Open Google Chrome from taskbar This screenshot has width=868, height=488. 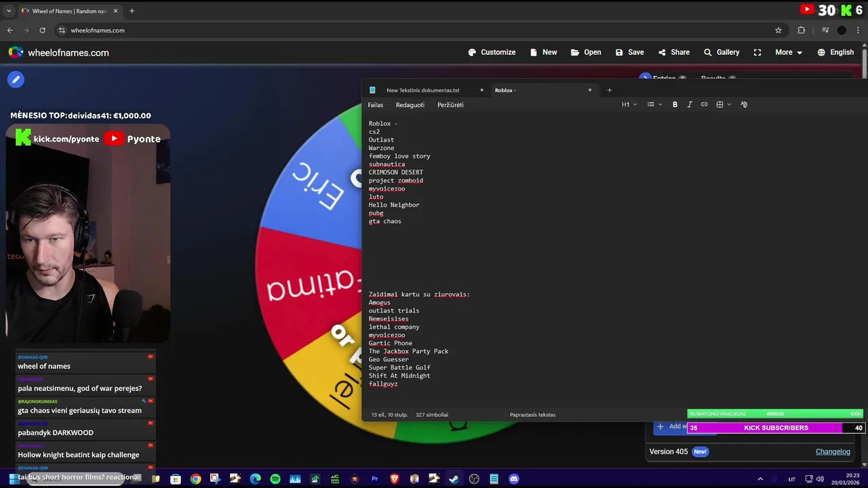(195, 479)
